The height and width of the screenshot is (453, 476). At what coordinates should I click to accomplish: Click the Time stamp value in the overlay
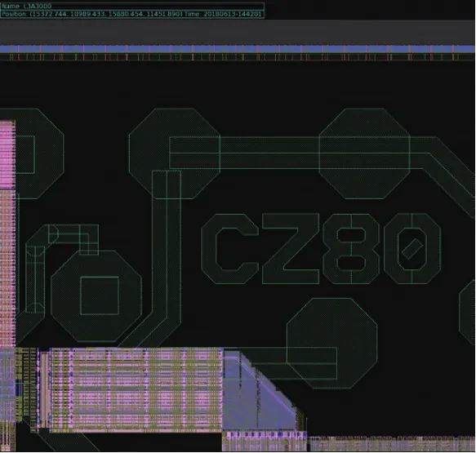click(233, 14)
